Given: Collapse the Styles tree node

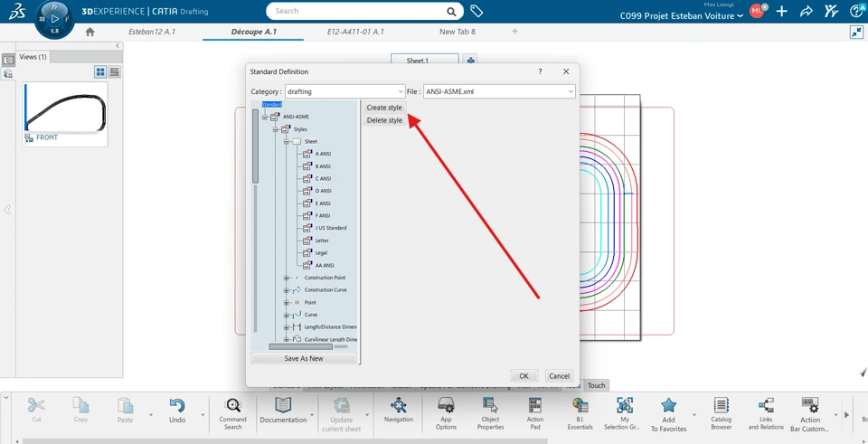Looking at the screenshot, I should click(x=276, y=129).
